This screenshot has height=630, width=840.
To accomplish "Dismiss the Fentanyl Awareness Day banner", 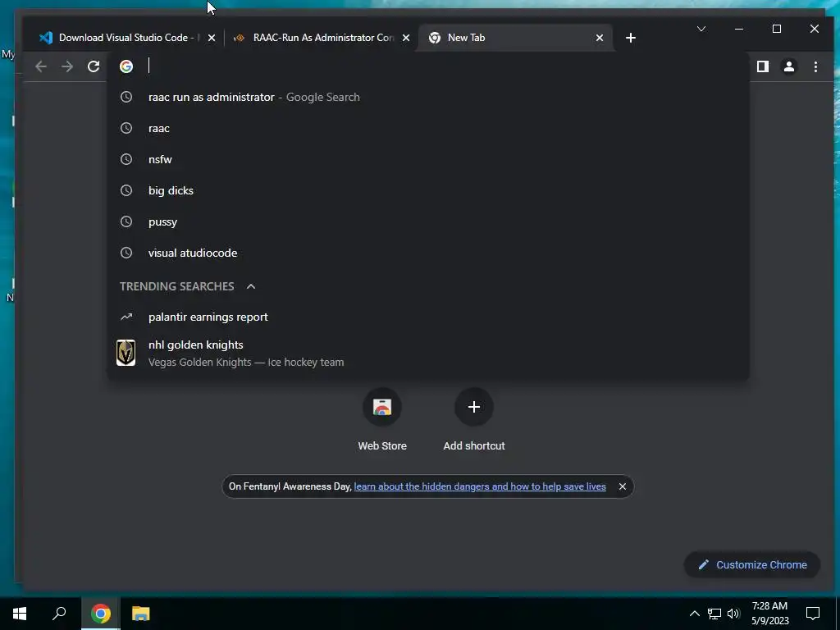I will coord(623,486).
